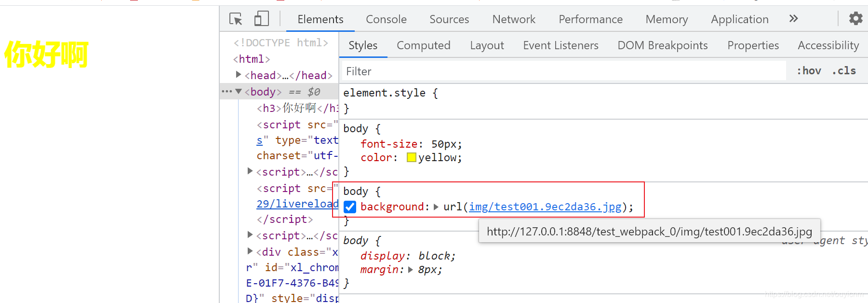Expand the script element below livereload
This screenshot has height=303, width=868.
[250, 234]
